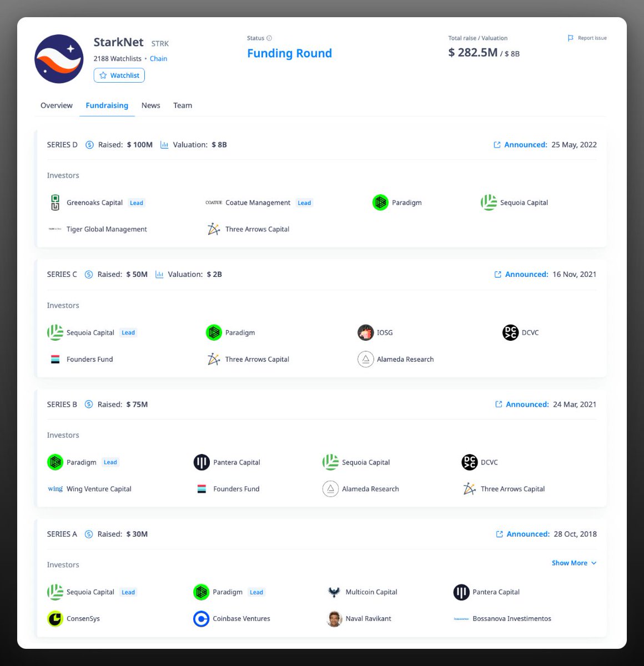
Task: Click Sequoia Capital logo in Series C
Action: point(55,332)
